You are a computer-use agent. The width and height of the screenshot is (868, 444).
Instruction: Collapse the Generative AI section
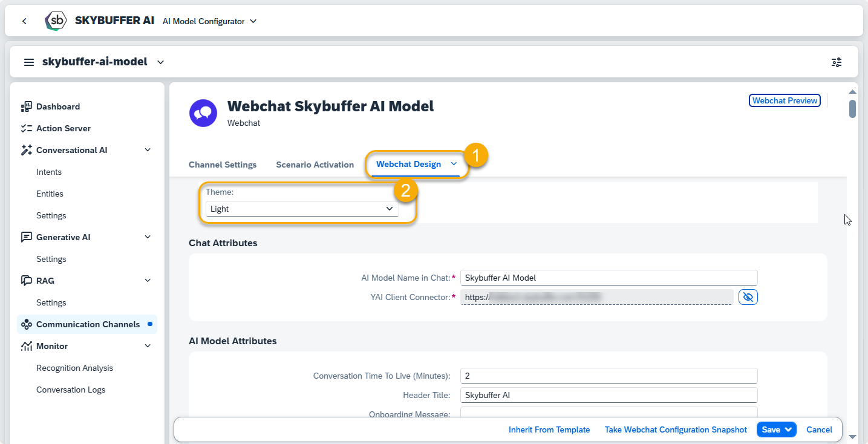pos(148,237)
